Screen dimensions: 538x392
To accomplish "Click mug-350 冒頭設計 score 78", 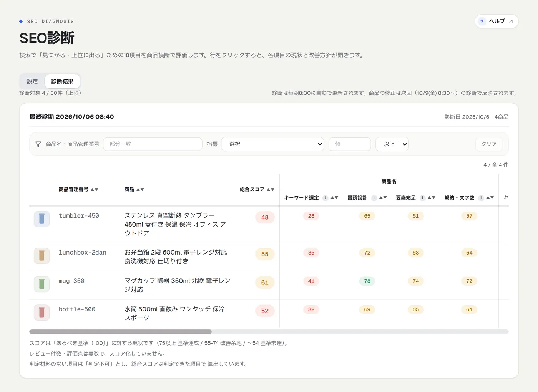I will pyautogui.click(x=367, y=281).
